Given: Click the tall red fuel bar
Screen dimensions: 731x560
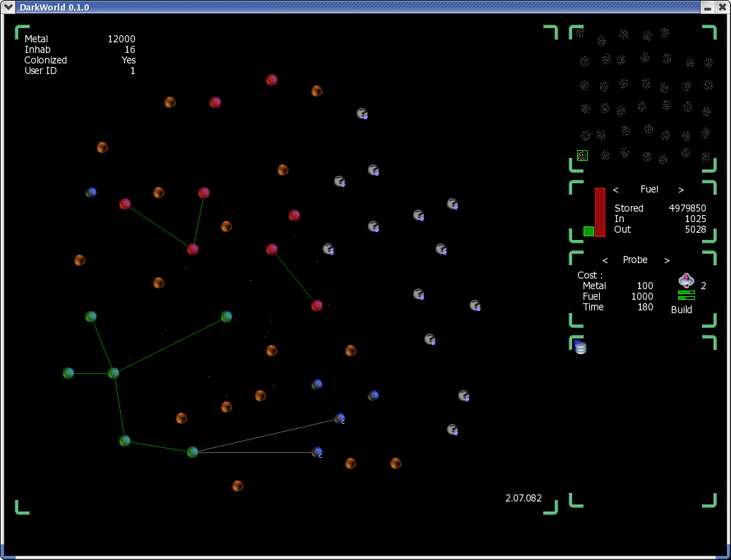Looking at the screenshot, I should click(x=600, y=212).
